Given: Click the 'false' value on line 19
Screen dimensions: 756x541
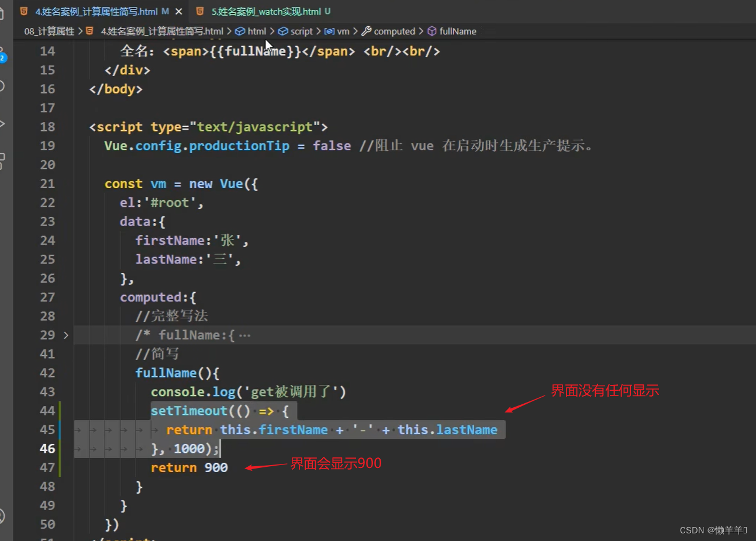Looking at the screenshot, I should [332, 145].
